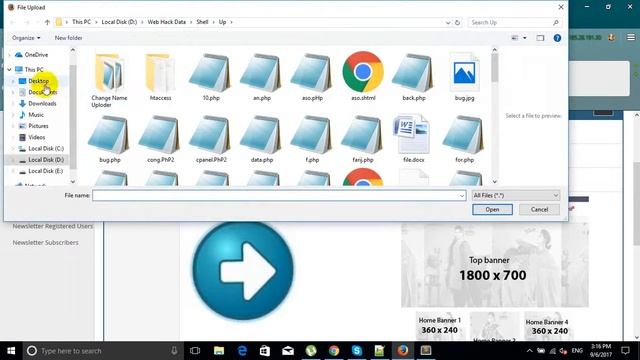640x360 pixels.
Task: Select the file.docx Word document
Action: [x=413, y=139]
